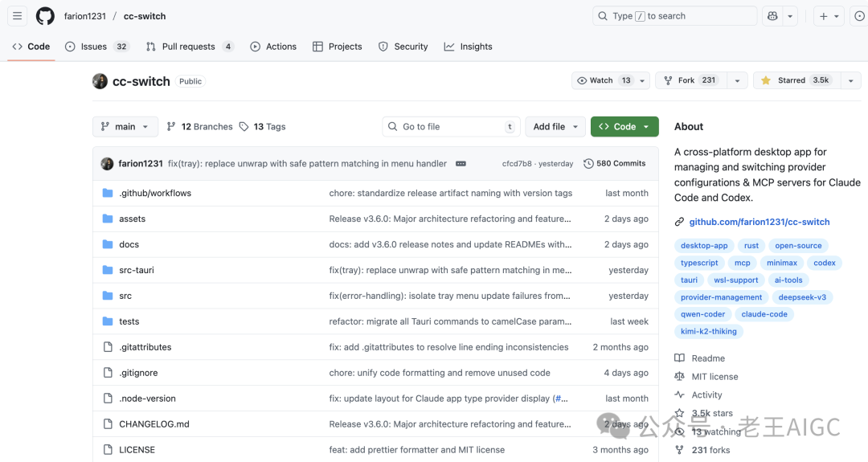Click the cfcd7b8 commit hash
The image size is (868, 462).
517,164
